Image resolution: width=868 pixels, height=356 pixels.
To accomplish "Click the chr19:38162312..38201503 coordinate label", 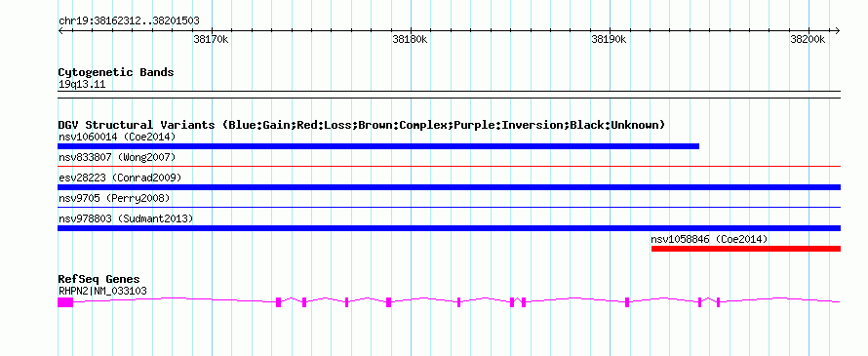I will pos(129,21).
